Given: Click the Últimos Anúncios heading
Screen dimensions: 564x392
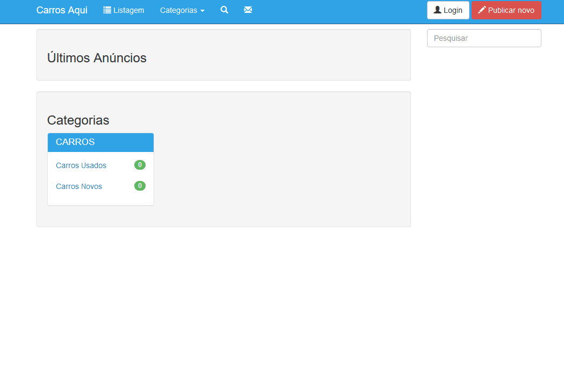Looking at the screenshot, I should 97,58.
